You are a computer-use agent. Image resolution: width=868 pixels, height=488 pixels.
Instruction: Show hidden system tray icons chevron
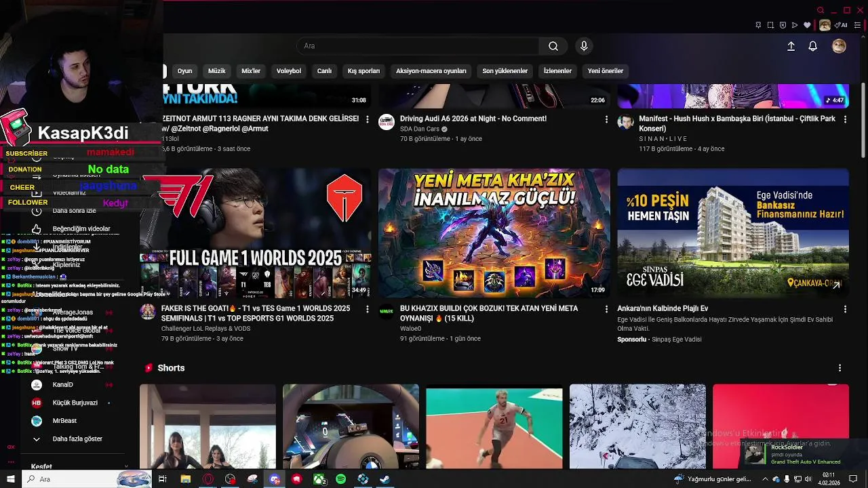pyautogui.click(x=765, y=479)
